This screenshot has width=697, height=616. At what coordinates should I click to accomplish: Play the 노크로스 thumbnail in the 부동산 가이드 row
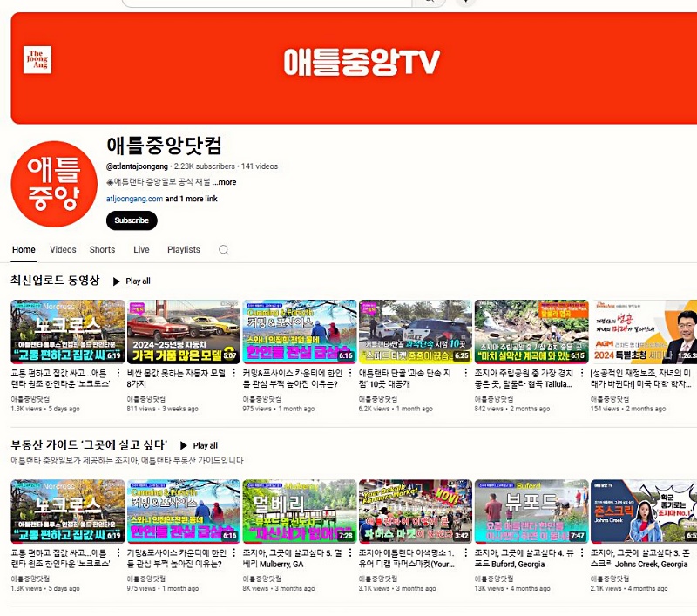68,511
